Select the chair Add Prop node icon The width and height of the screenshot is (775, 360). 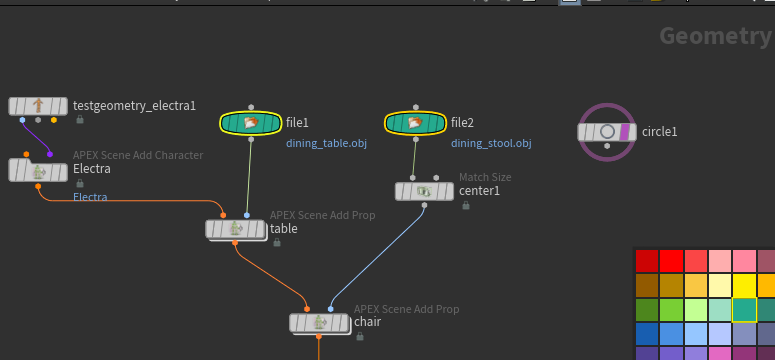point(319,322)
